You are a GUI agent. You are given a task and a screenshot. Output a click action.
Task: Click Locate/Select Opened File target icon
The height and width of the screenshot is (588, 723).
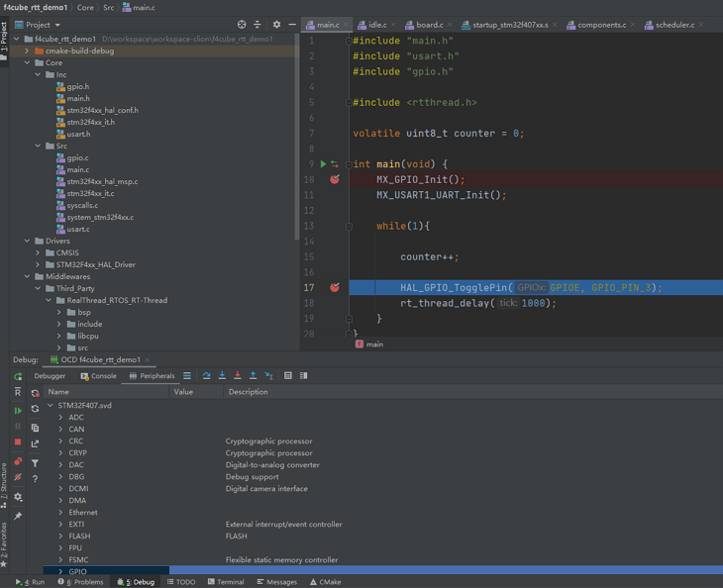point(242,25)
